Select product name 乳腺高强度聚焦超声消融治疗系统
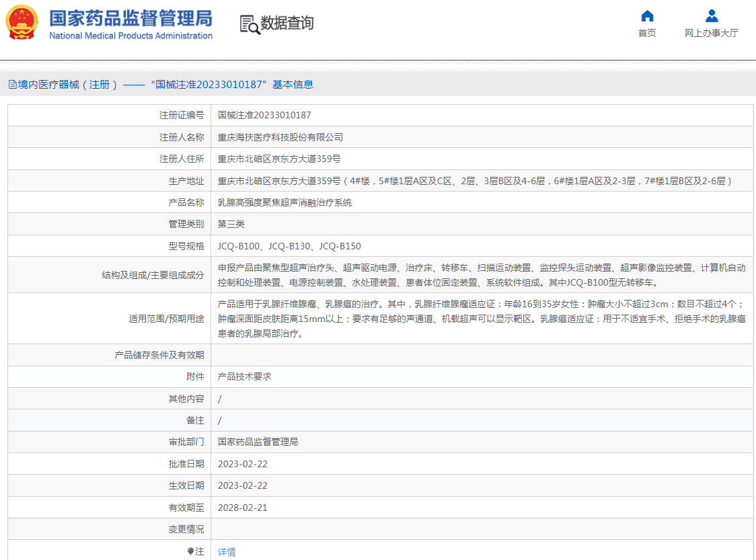Image resolution: width=756 pixels, height=560 pixels. coord(285,203)
